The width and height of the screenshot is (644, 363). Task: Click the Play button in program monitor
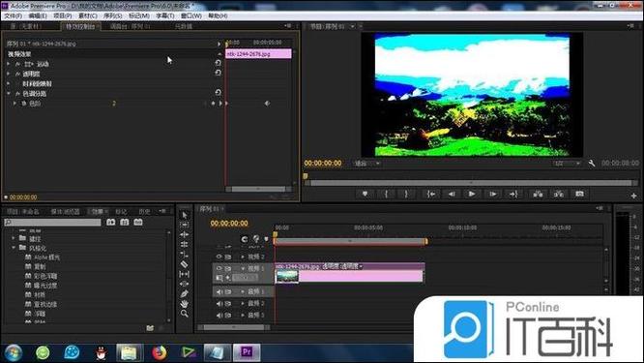[x=472, y=194]
